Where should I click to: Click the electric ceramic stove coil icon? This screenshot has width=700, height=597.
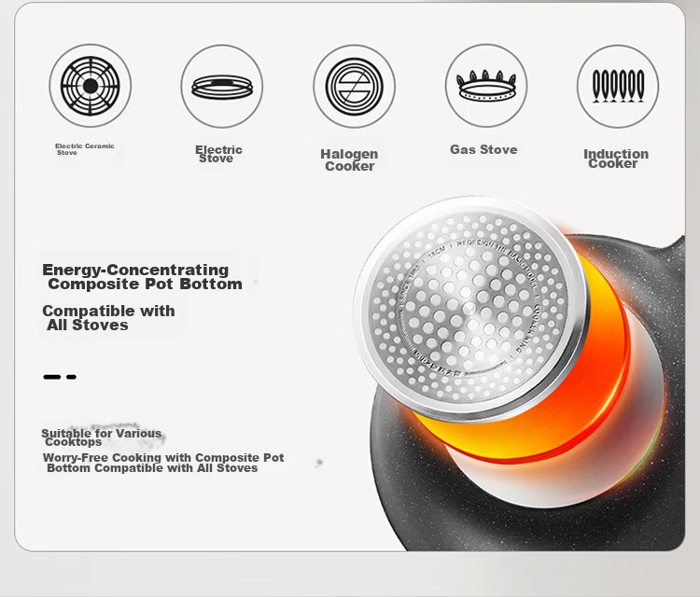click(x=91, y=86)
